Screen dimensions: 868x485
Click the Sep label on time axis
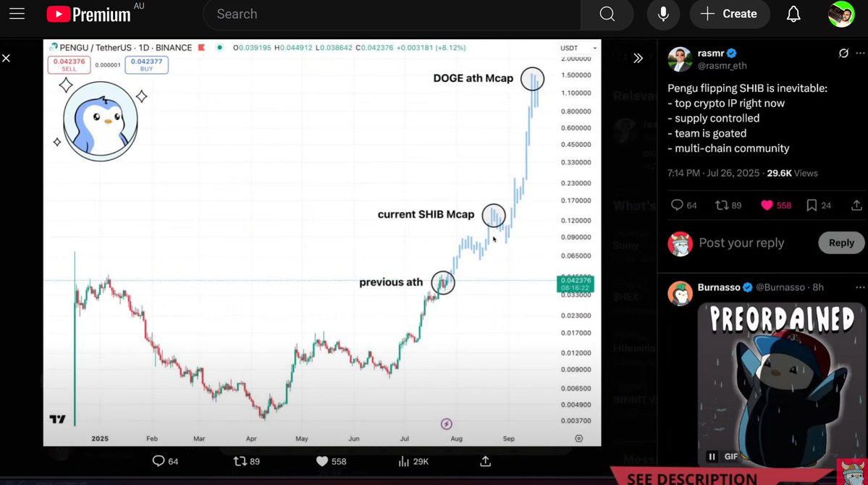click(x=509, y=439)
